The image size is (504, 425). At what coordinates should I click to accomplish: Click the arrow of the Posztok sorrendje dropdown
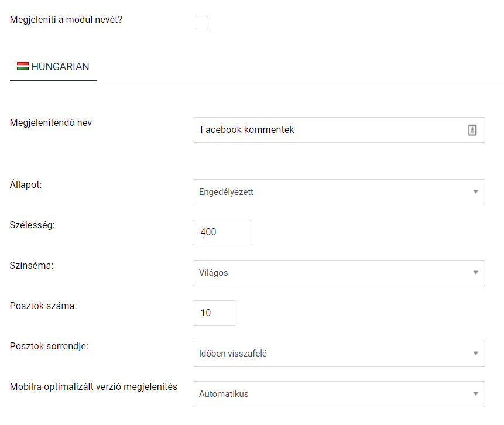coord(476,354)
